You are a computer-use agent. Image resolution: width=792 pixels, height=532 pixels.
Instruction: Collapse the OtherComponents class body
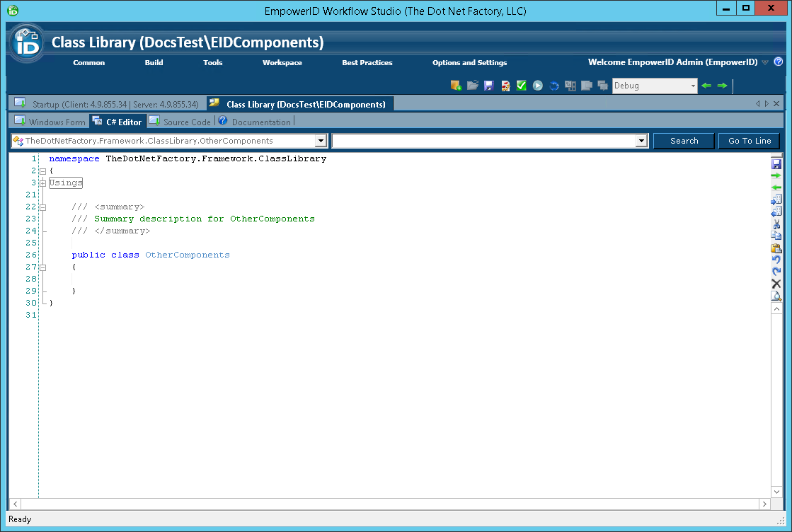42,267
